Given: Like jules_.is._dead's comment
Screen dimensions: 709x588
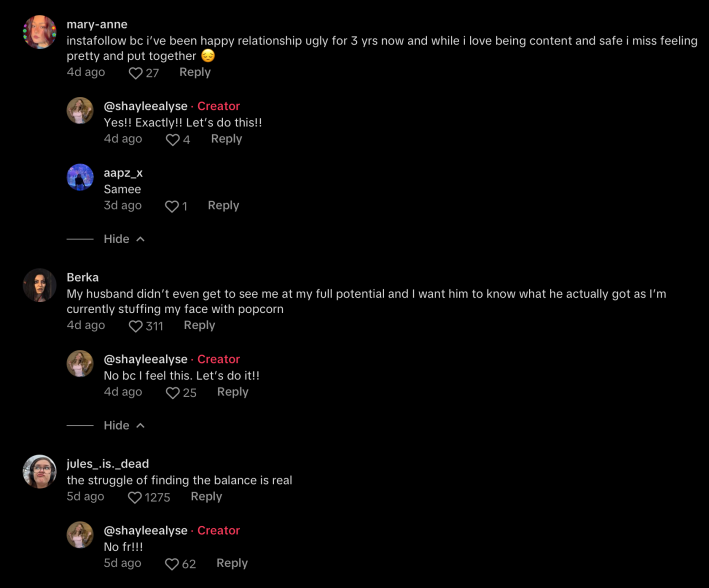Looking at the screenshot, I should point(136,497).
